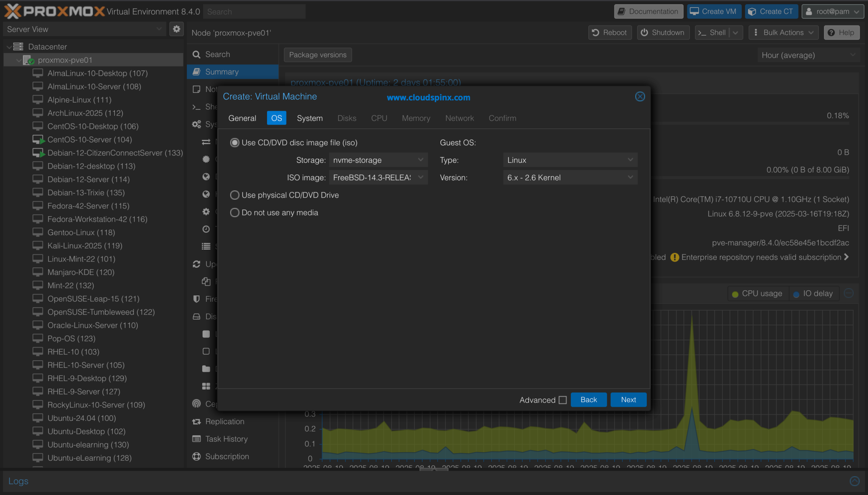This screenshot has width=868, height=495.
Task: Click the Server View settings gear icon
Action: (176, 29)
